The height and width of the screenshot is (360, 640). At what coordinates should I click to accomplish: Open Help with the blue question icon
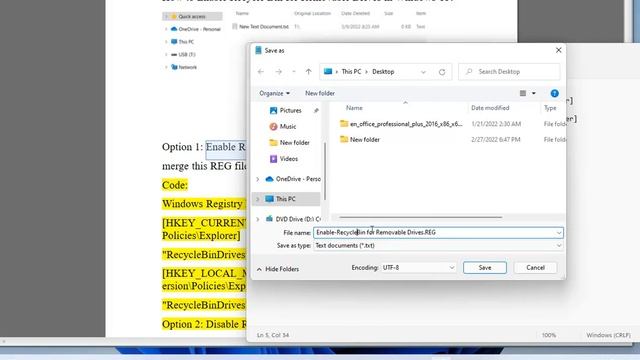[554, 93]
